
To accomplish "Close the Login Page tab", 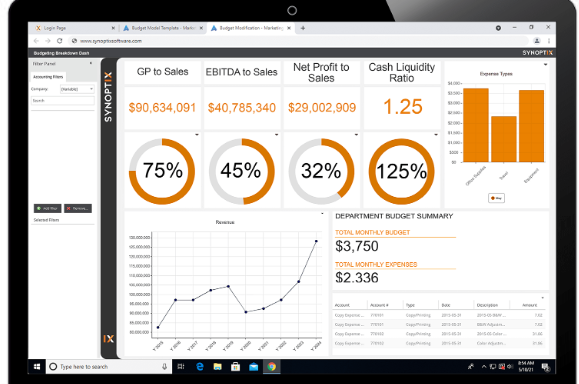I will point(113,28).
